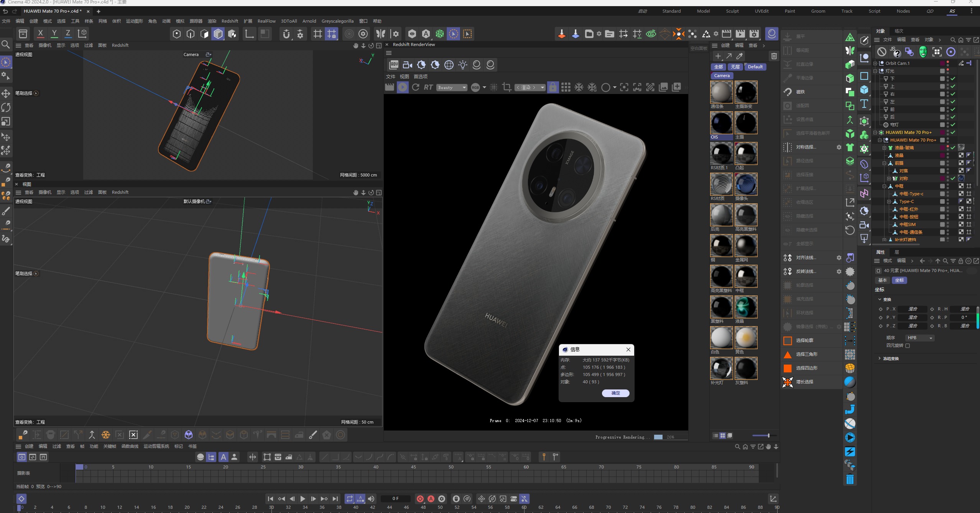Switch to the Sculpt layout
The height and width of the screenshot is (513, 980).
tap(732, 11)
